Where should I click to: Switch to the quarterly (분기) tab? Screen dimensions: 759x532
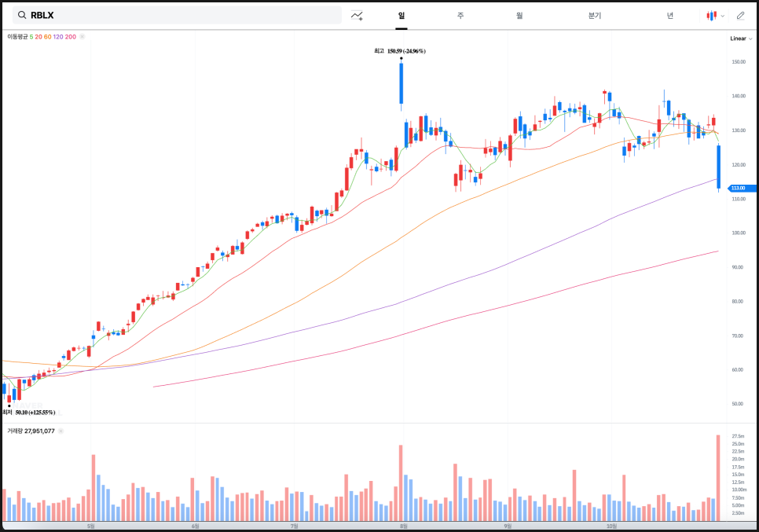pyautogui.click(x=594, y=15)
